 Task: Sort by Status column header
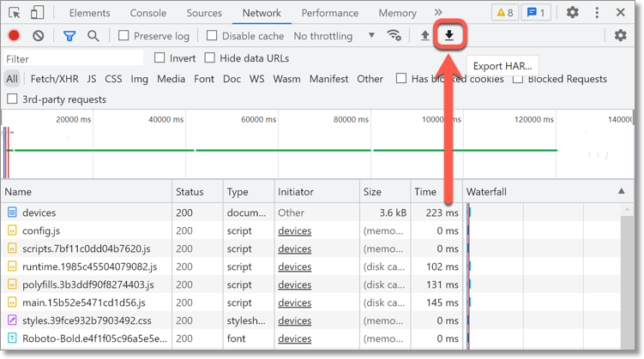point(197,192)
